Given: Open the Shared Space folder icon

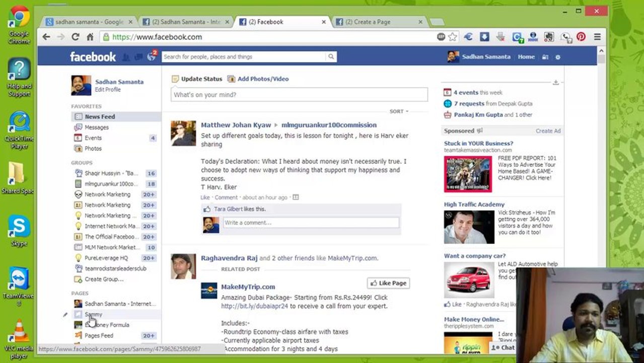Looking at the screenshot, I should coord(17,178).
